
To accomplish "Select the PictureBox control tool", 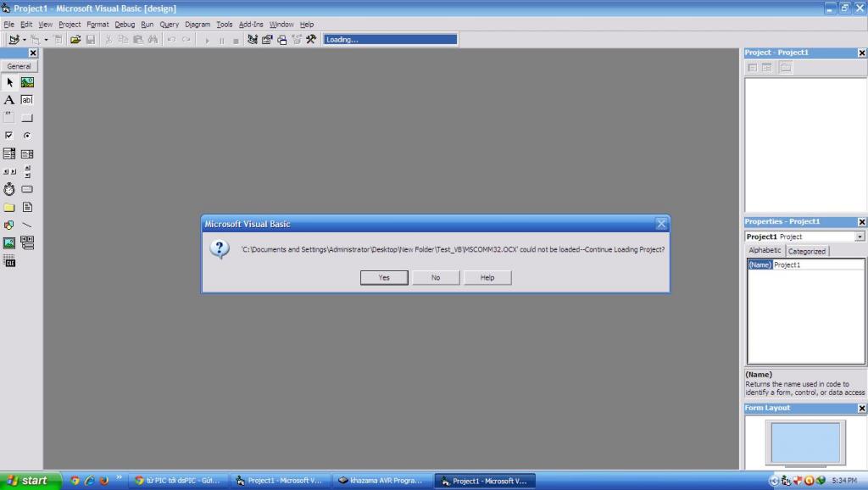I will pos(27,82).
